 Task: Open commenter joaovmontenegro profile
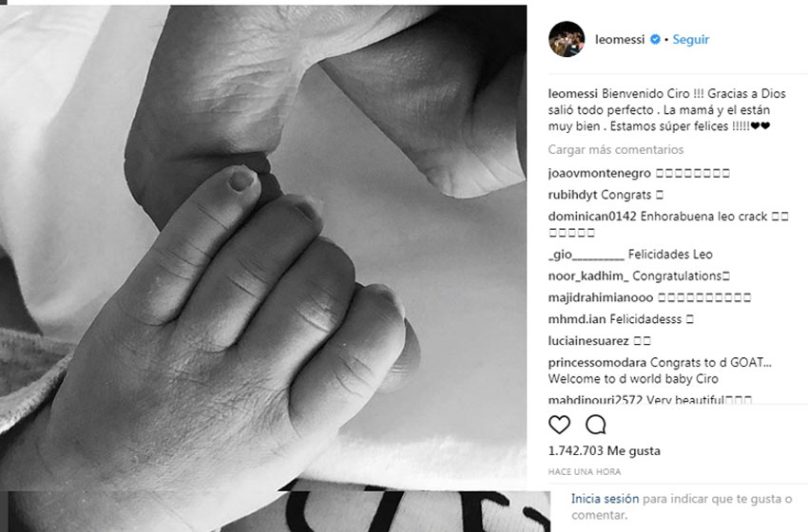[x=599, y=173]
